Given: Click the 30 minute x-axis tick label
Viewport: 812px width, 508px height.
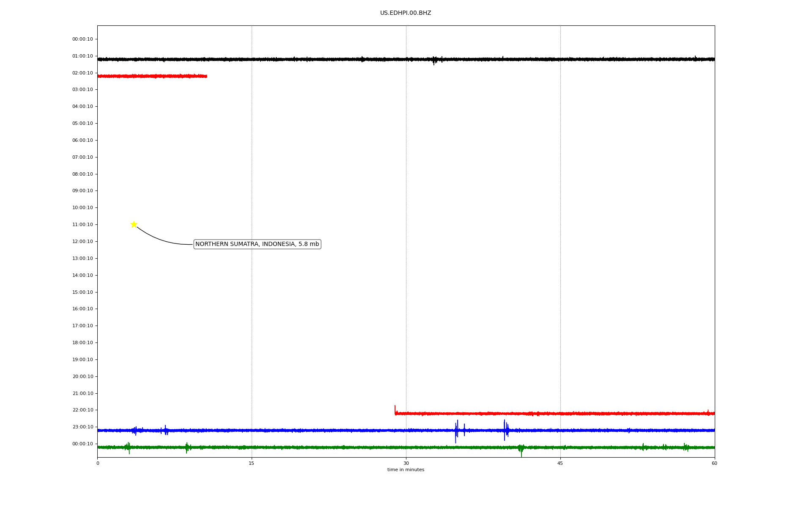Looking at the screenshot, I should point(406,464).
